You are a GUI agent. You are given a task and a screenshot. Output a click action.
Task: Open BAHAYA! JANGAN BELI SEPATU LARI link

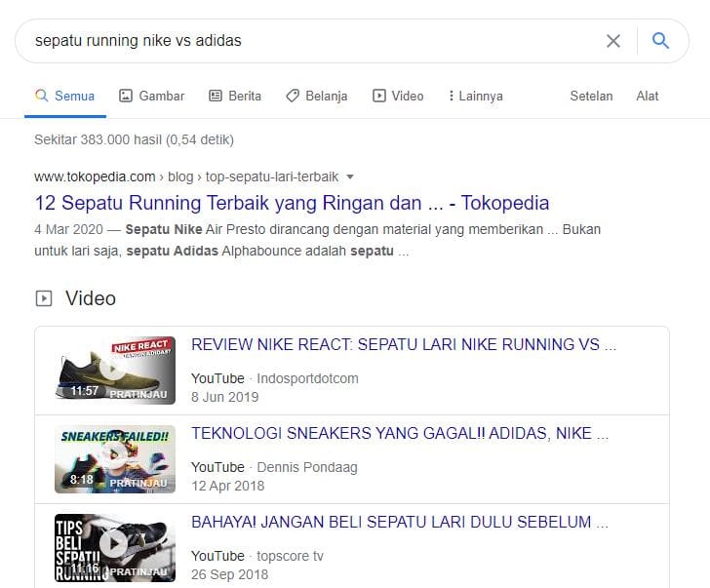tap(400, 522)
